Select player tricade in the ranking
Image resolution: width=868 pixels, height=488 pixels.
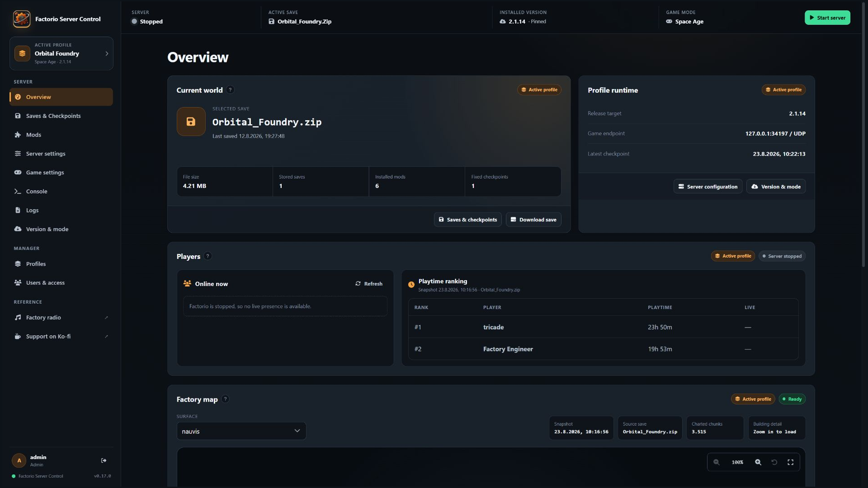[493, 327]
